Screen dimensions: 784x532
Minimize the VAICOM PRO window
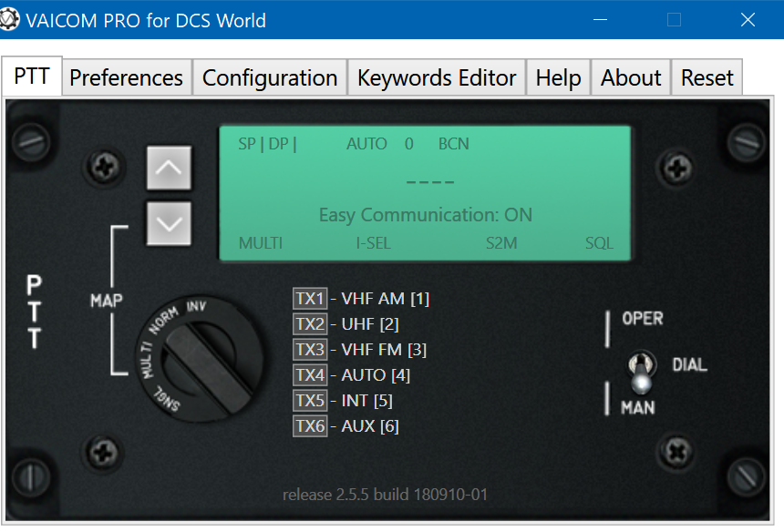click(x=600, y=19)
